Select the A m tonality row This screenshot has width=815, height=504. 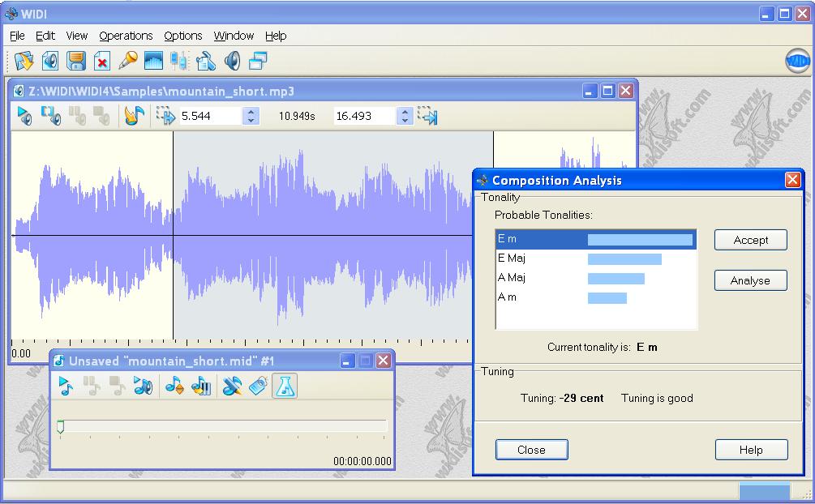pos(596,297)
